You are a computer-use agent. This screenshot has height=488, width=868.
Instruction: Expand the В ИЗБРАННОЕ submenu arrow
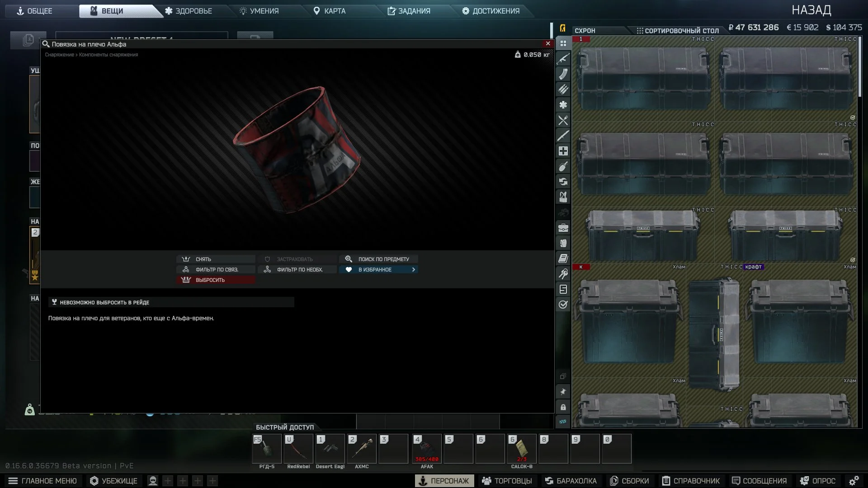point(413,269)
